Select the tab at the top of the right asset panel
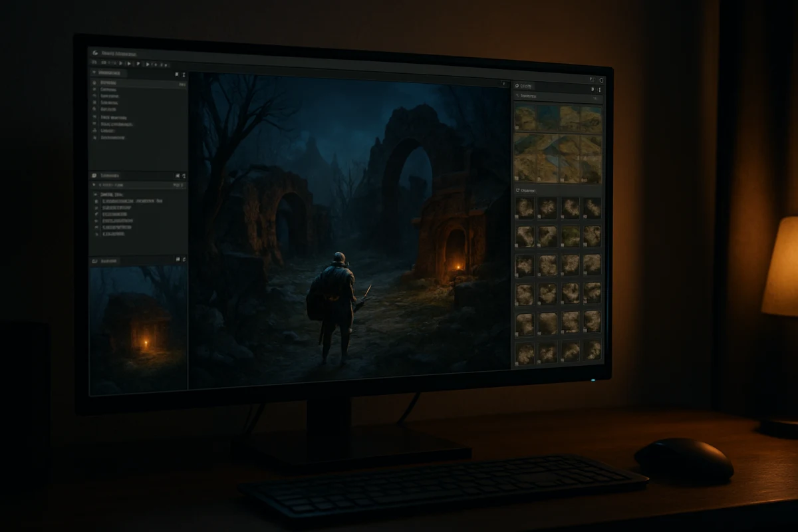The image size is (798, 532). pos(525,86)
